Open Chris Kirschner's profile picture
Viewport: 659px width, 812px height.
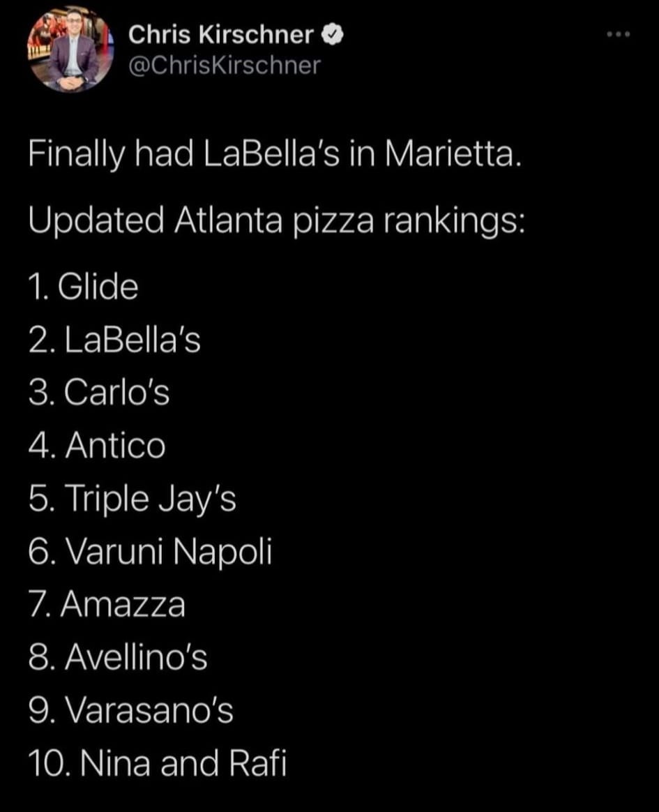71,51
